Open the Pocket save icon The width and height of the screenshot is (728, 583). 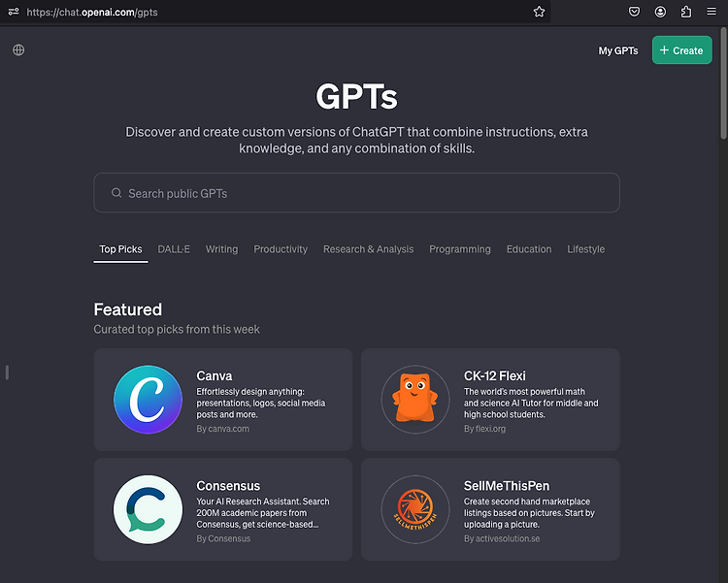point(634,12)
